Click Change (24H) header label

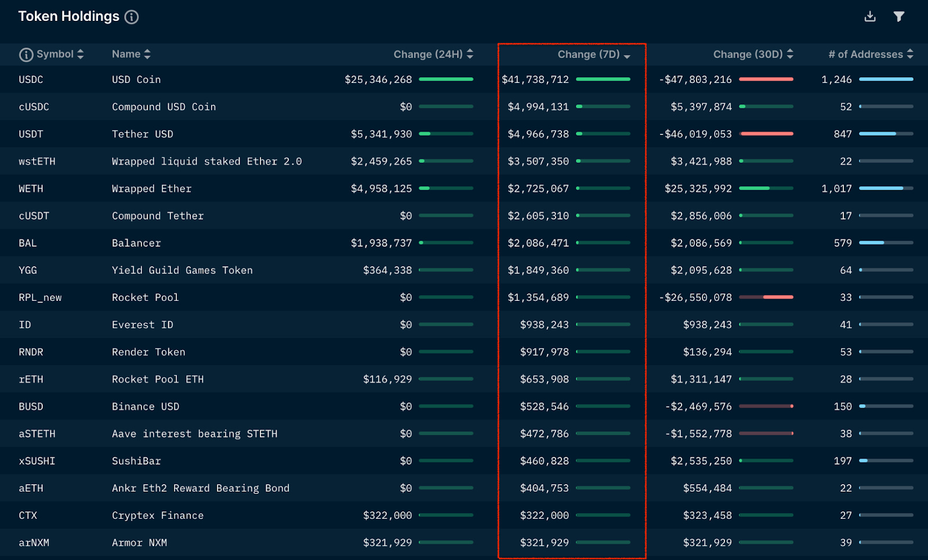428,54
